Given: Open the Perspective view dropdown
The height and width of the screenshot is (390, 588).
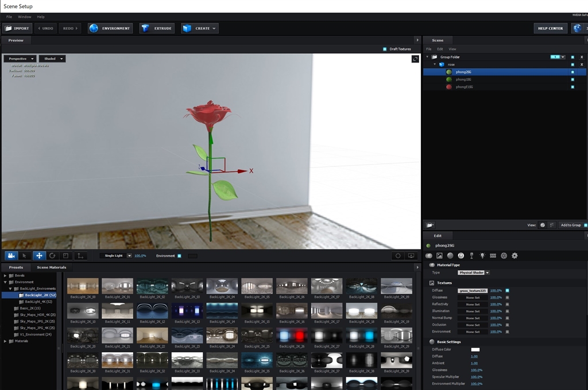Looking at the screenshot, I should [x=20, y=58].
